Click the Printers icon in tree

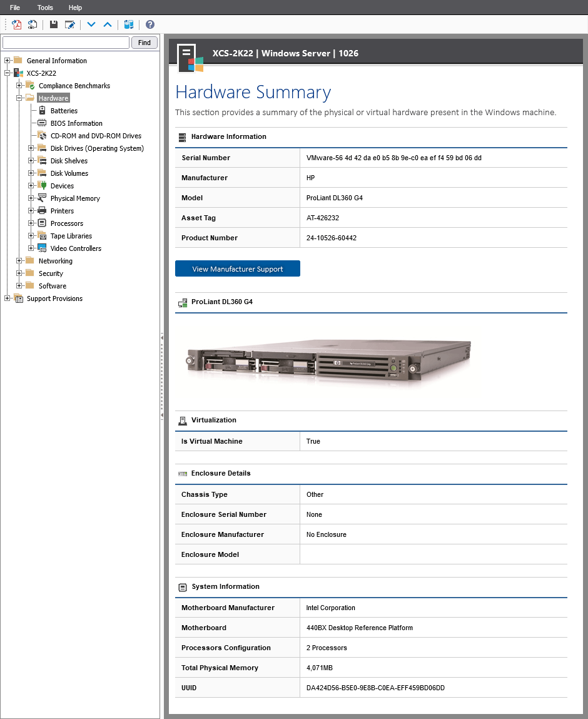pyautogui.click(x=42, y=210)
